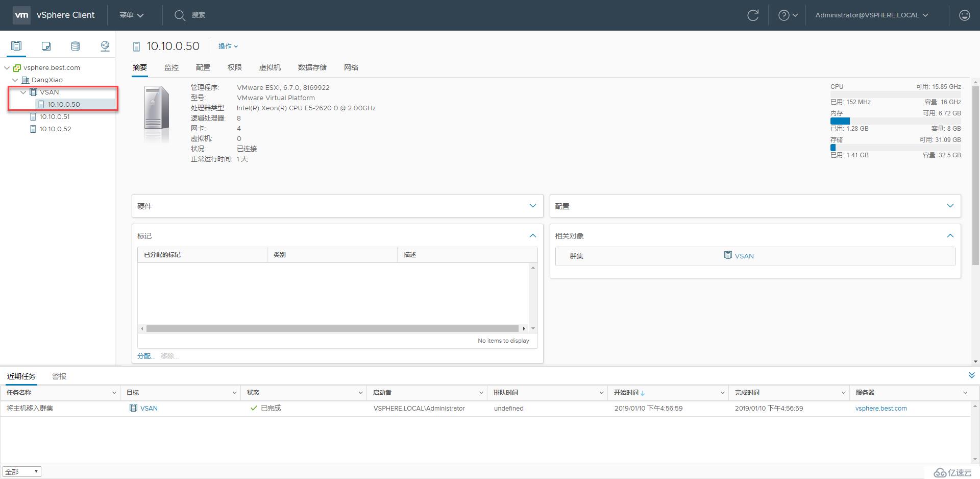Open the Storage view icon
Viewport: 980px width, 479px height.
click(x=76, y=46)
